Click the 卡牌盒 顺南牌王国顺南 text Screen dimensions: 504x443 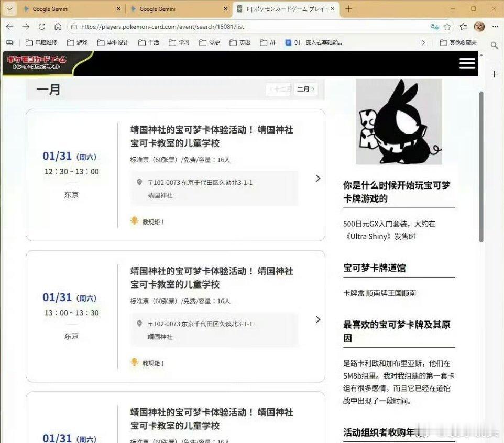379,293
